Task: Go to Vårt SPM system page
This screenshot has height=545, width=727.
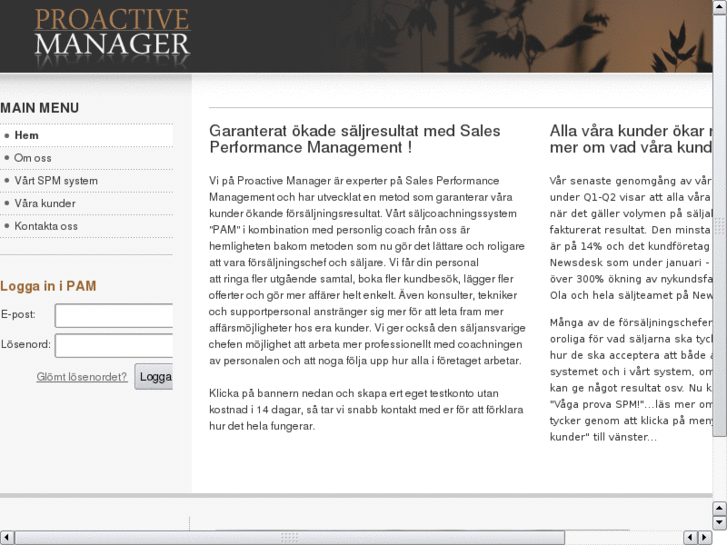Action: 56,181
